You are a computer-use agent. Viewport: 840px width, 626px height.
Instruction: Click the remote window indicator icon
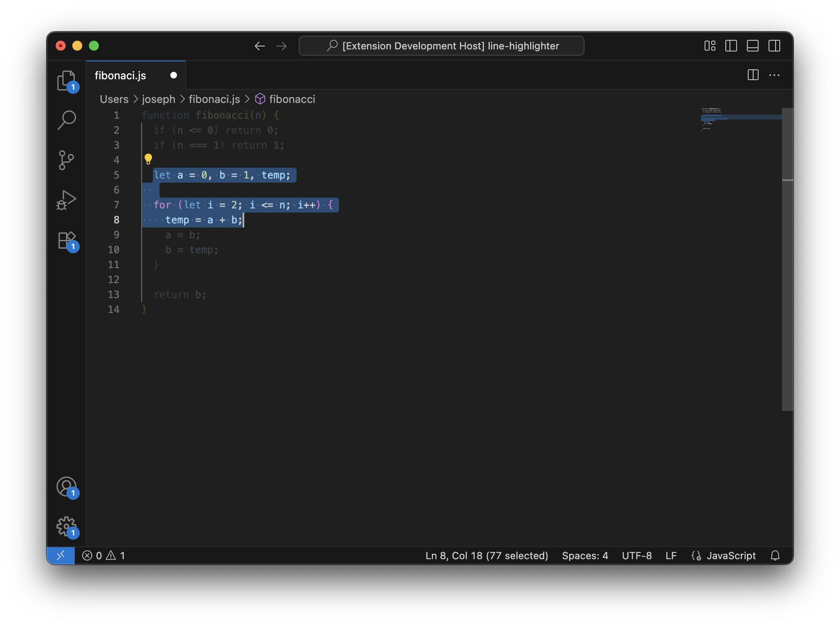[x=61, y=555]
